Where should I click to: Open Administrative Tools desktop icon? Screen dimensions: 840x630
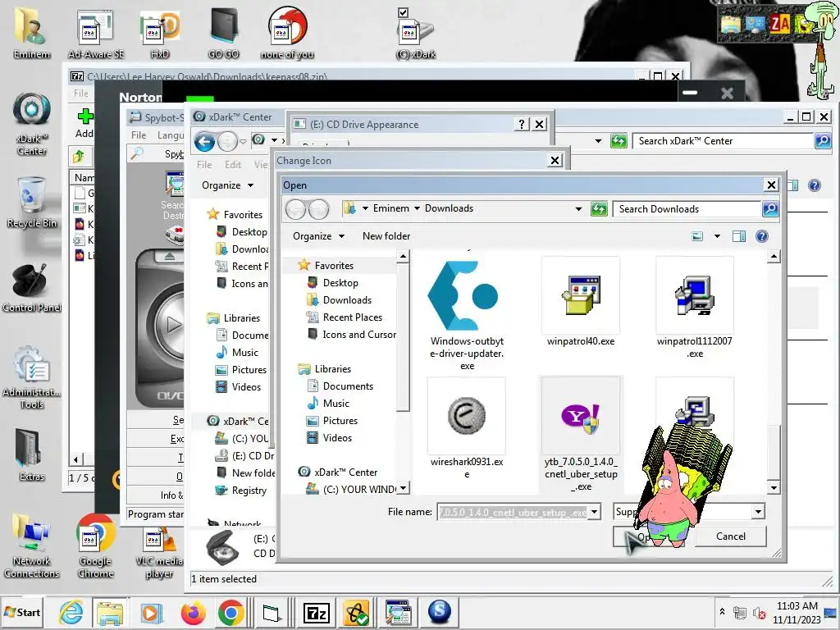[x=32, y=377]
